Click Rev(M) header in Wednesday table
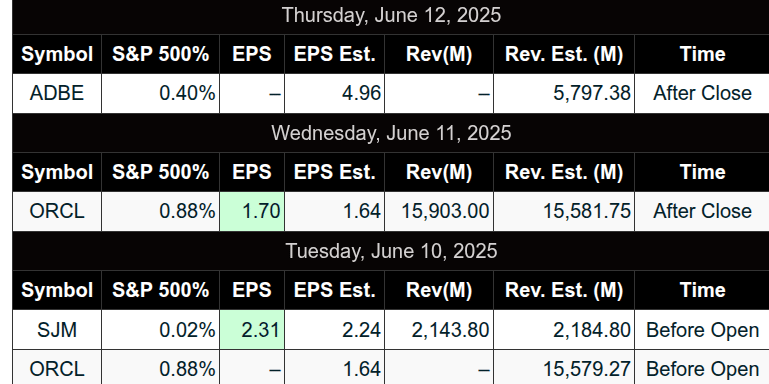 [439, 172]
